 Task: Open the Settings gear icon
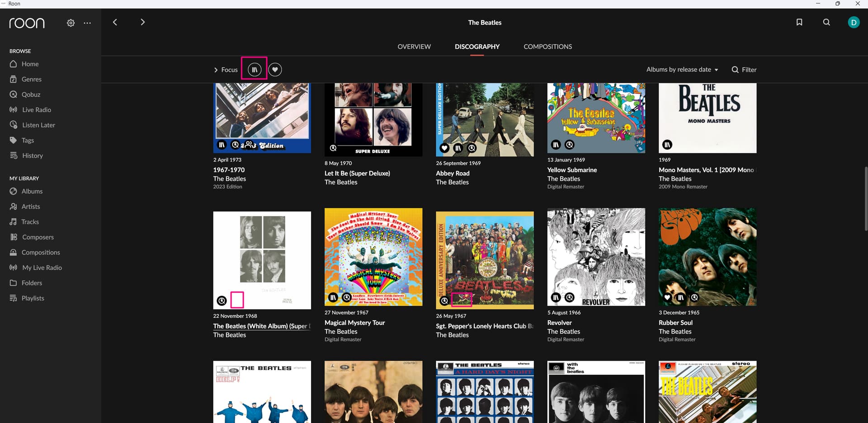[71, 23]
